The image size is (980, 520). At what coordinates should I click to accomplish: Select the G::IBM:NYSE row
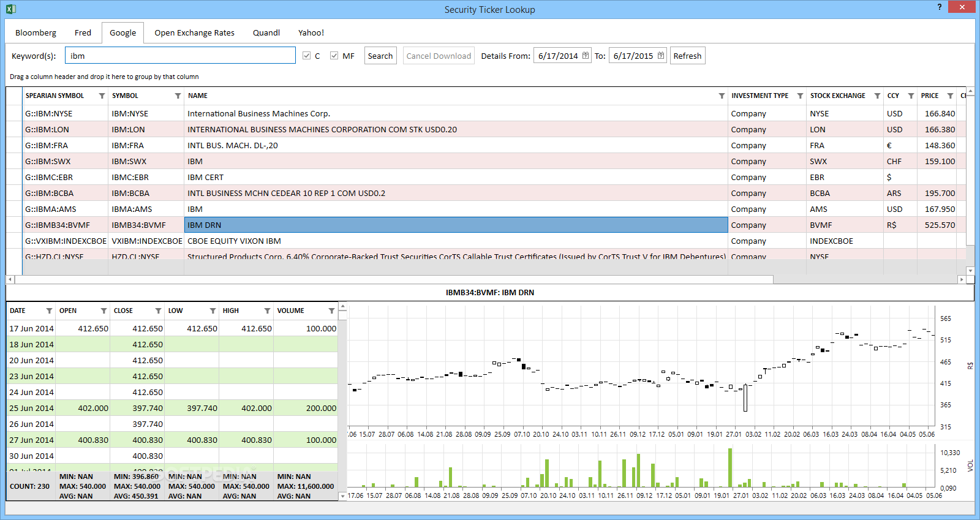coord(486,113)
